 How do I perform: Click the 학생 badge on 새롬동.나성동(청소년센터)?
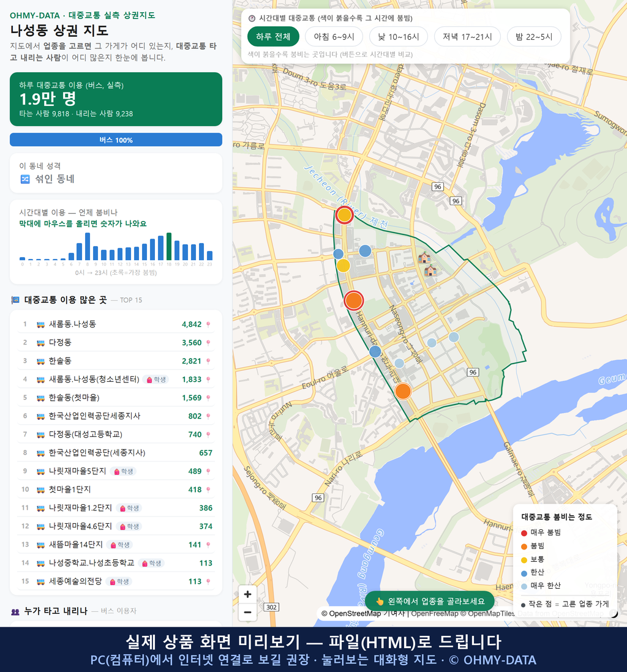tap(157, 379)
